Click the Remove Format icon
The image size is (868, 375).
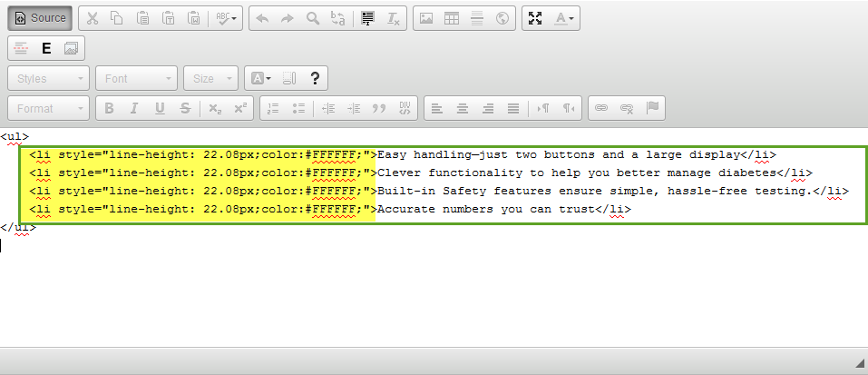click(393, 18)
